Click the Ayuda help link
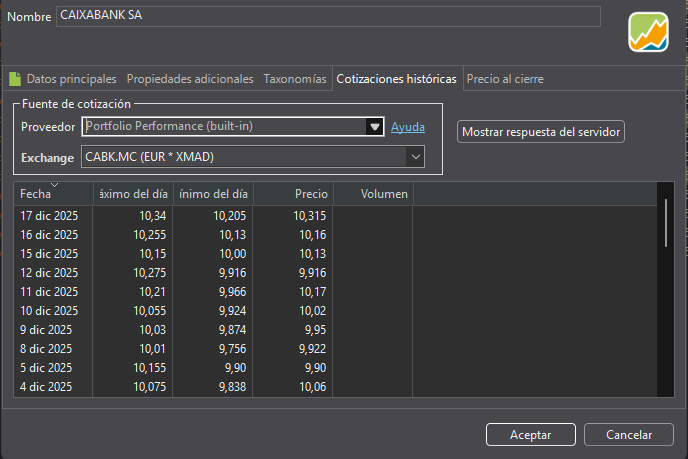The image size is (688, 459). coord(408,127)
